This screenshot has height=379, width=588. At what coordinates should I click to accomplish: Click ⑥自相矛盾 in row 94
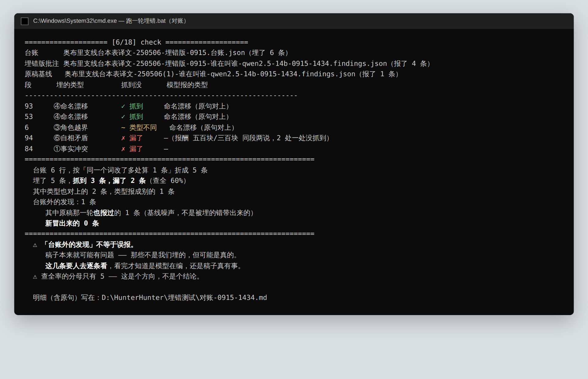(x=71, y=138)
